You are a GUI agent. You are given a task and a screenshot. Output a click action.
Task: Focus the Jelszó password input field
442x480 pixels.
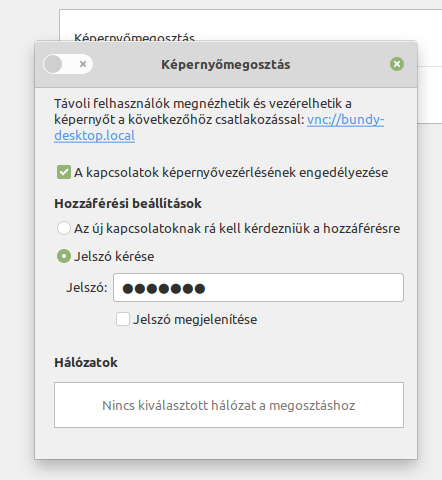258,288
